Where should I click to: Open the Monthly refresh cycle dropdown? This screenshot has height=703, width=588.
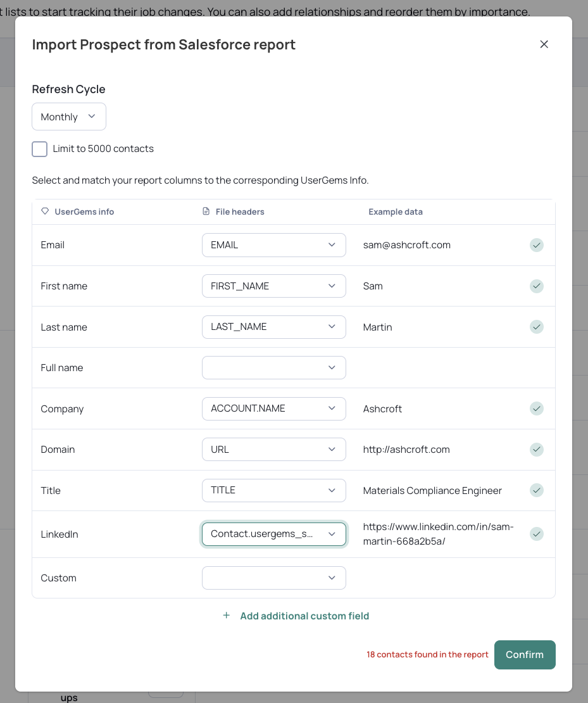[x=69, y=117]
